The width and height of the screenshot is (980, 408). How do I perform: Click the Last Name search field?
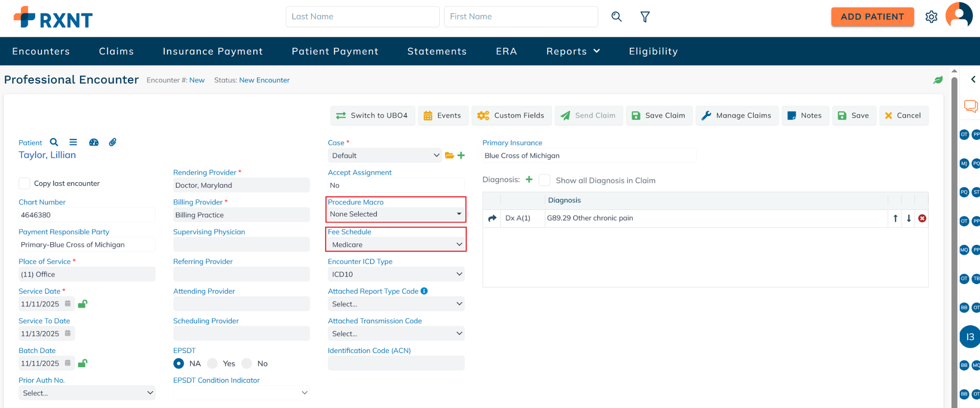(x=362, y=17)
